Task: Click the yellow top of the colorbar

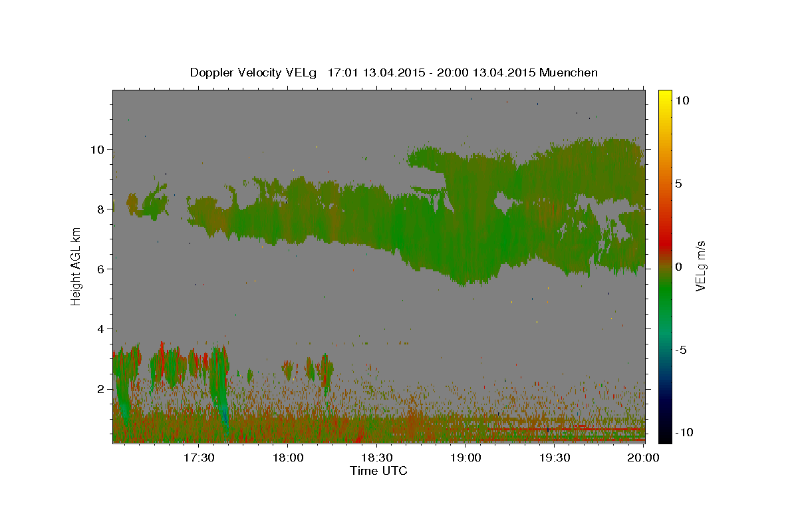Action: coord(664,94)
